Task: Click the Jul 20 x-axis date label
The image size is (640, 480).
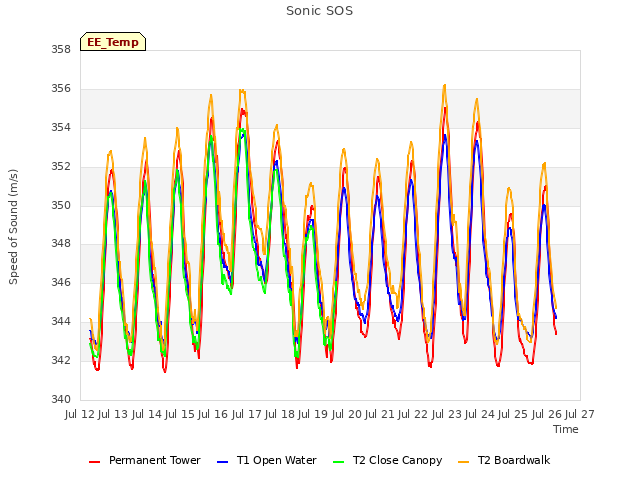Action: [x=347, y=414]
